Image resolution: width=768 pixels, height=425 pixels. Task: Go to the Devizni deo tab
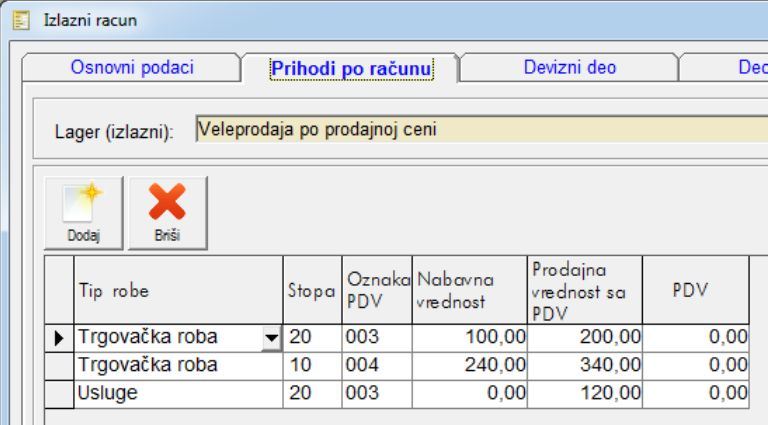pyautogui.click(x=569, y=68)
